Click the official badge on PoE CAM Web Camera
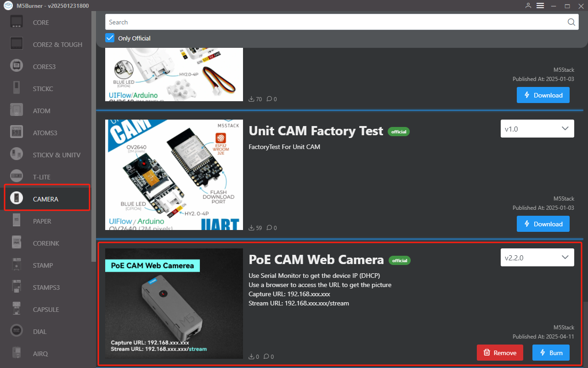This screenshot has height=368, width=588. tap(400, 260)
